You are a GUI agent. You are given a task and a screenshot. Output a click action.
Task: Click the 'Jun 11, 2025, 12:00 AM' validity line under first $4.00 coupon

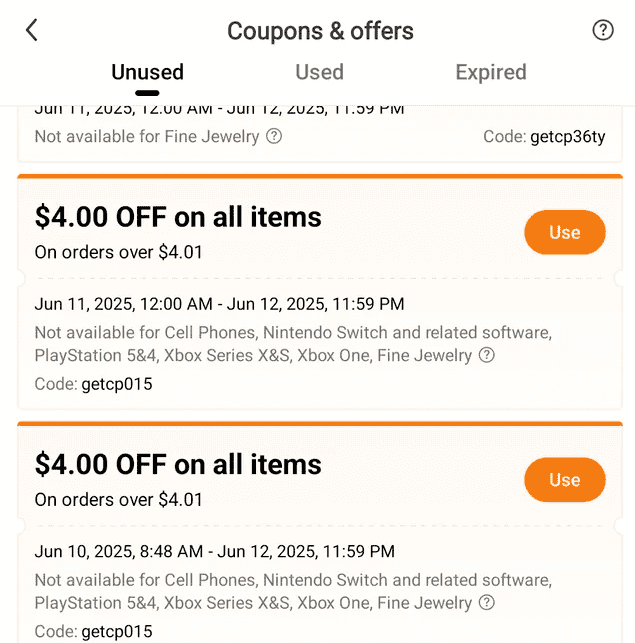pos(219,304)
